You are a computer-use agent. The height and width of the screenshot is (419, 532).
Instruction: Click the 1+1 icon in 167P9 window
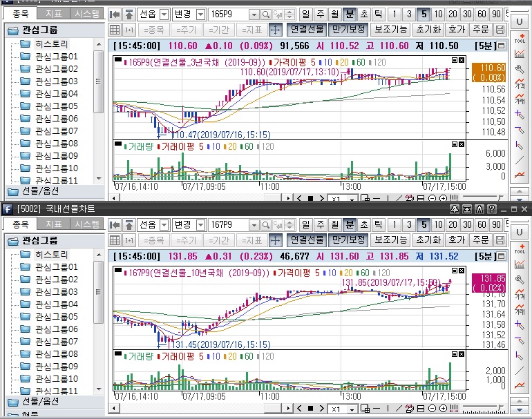pos(129,240)
